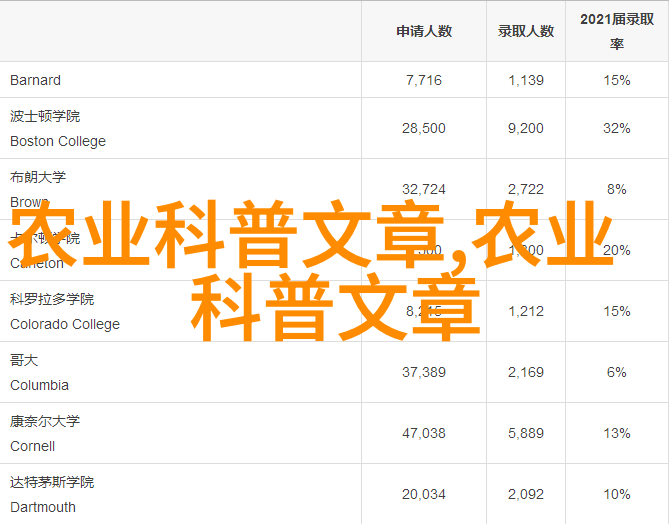Viewport: 670px width, 524px height.
Task: Click Barnard admitted value 1,139
Action: [x=526, y=80]
